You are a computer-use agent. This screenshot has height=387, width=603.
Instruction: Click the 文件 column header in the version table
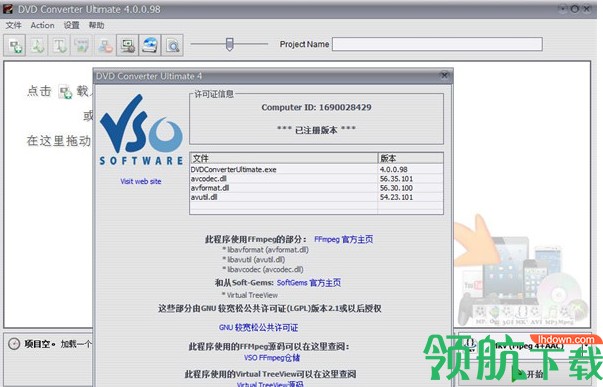point(284,158)
